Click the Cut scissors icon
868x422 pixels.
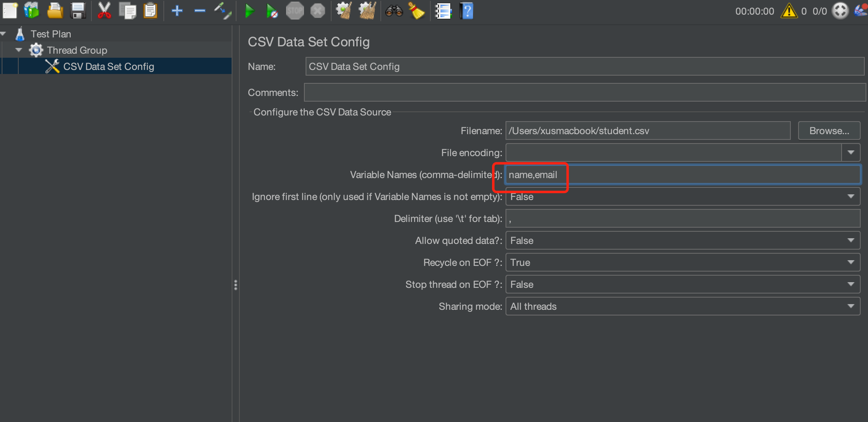pyautogui.click(x=104, y=11)
